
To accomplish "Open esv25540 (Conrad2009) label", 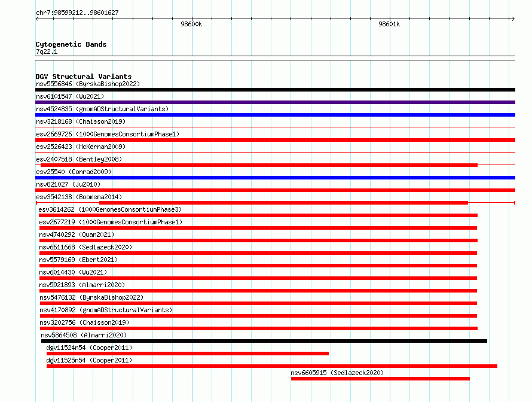I will click(x=74, y=172).
